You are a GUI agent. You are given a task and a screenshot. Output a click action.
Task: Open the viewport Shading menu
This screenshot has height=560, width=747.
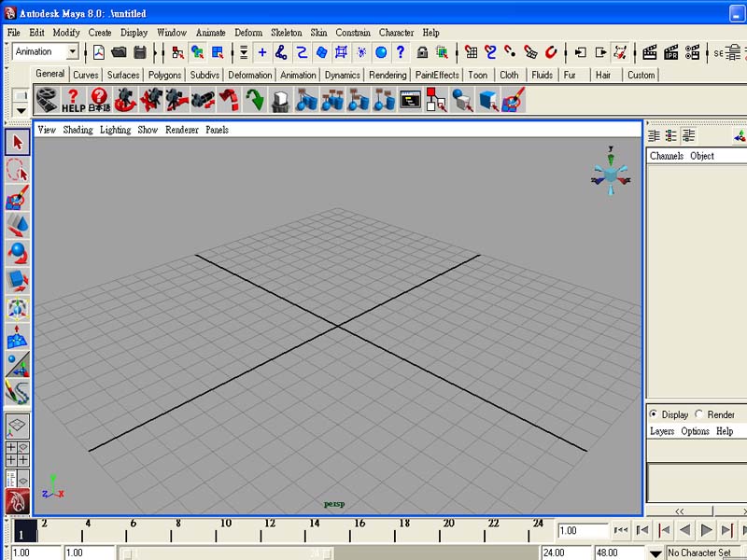78,130
